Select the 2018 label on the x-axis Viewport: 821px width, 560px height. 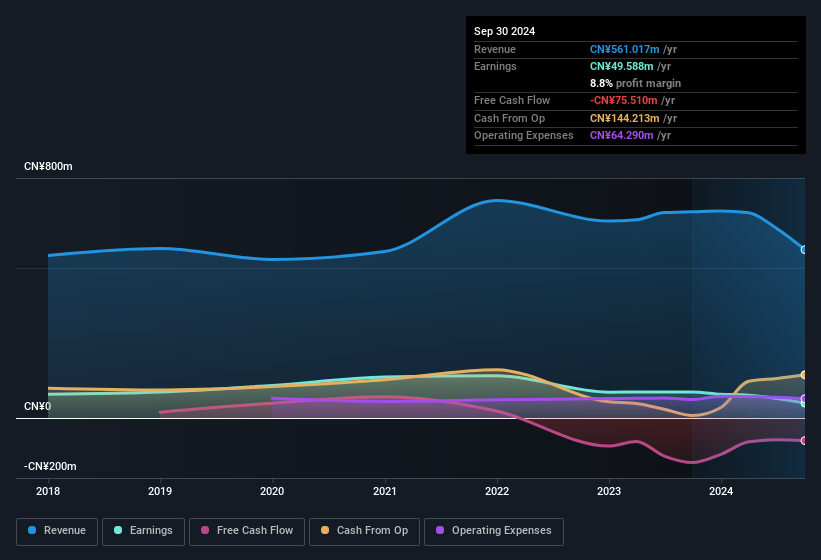tap(47, 491)
